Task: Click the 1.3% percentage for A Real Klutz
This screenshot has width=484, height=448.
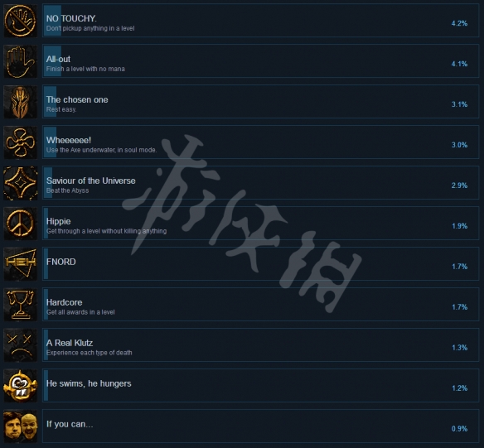Action: 460,348
